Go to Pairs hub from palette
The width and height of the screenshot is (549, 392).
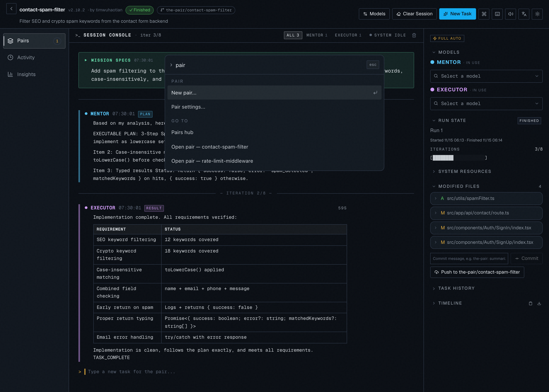(274, 132)
